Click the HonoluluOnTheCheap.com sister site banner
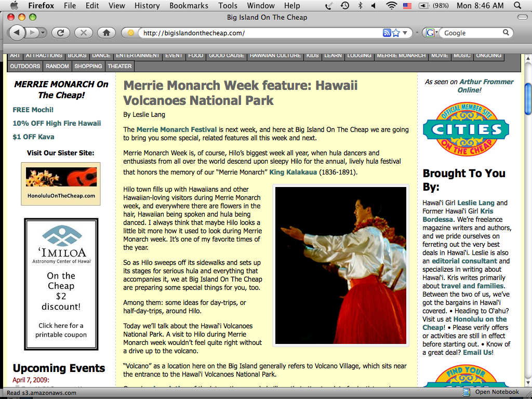This screenshot has height=399, width=532. pyautogui.click(x=61, y=183)
